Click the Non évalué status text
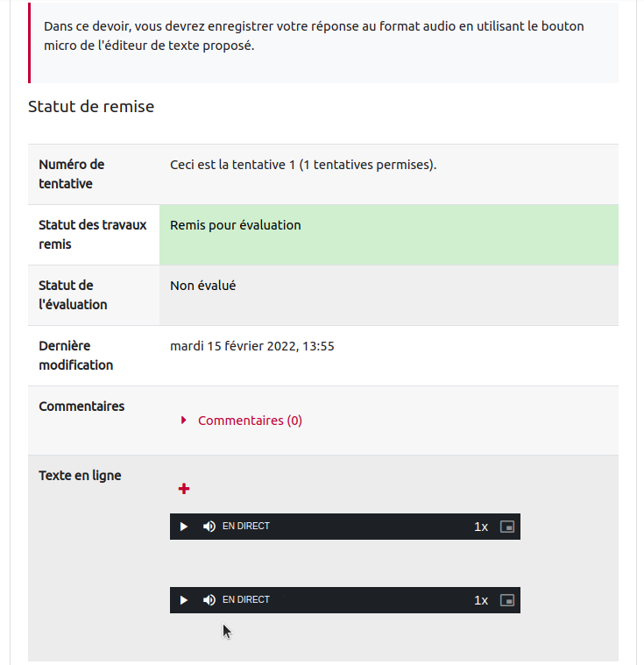Image resolution: width=644 pixels, height=665 pixels. (202, 286)
